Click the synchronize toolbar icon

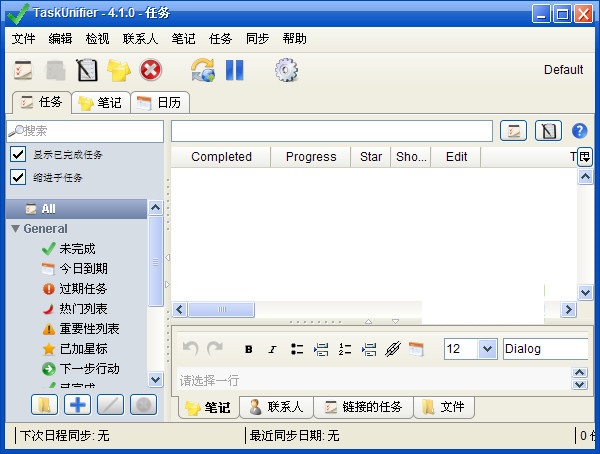click(203, 70)
